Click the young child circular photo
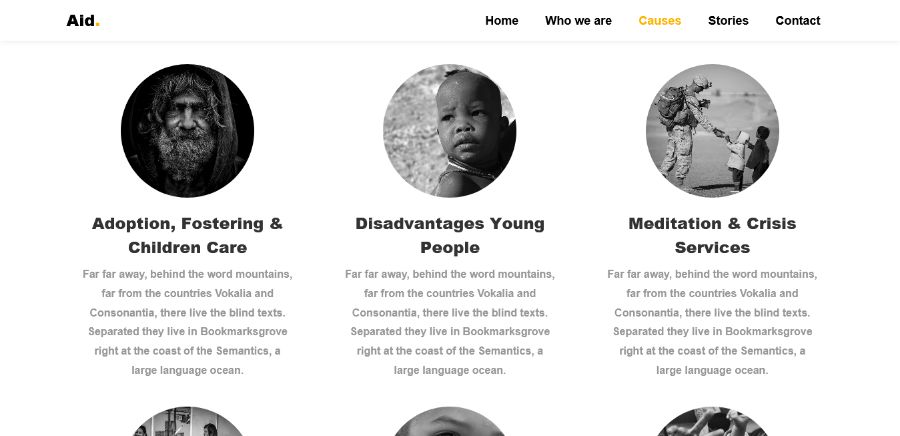Viewport: 900px width, 436px height. (x=449, y=131)
